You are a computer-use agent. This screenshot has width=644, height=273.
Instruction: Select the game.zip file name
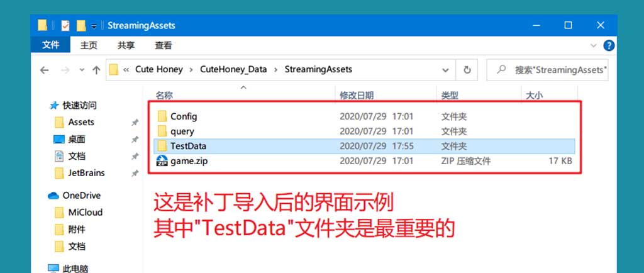(189, 161)
